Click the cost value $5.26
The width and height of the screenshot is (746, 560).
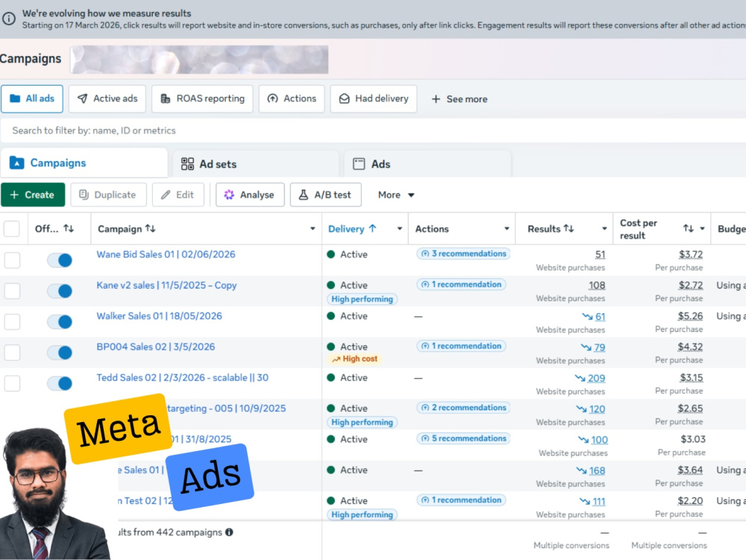click(x=690, y=316)
